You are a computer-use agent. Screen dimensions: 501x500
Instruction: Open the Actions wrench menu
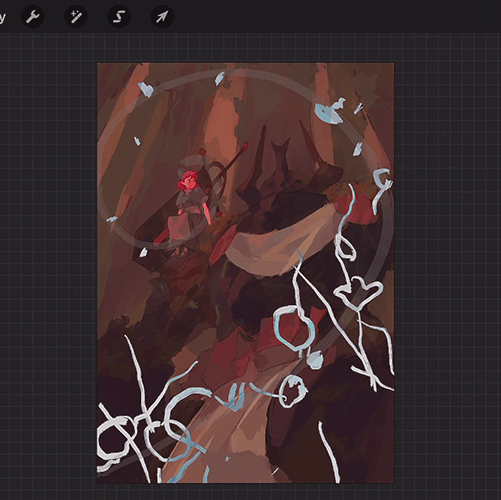click(x=33, y=16)
